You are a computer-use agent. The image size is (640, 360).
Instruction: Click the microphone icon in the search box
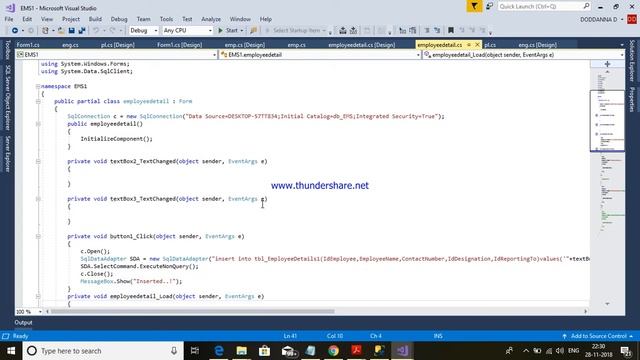pyautogui.click(x=174, y=351)
